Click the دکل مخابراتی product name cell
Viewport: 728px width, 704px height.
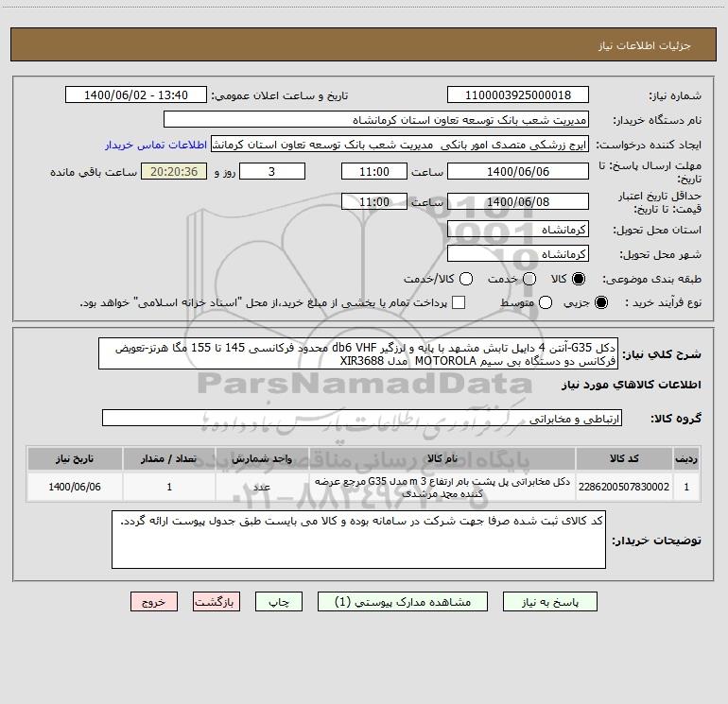pos(442,488)
